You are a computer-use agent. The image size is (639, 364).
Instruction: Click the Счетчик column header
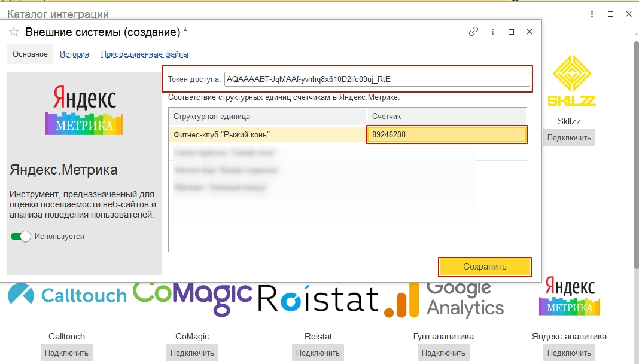[x=447, y=117]
